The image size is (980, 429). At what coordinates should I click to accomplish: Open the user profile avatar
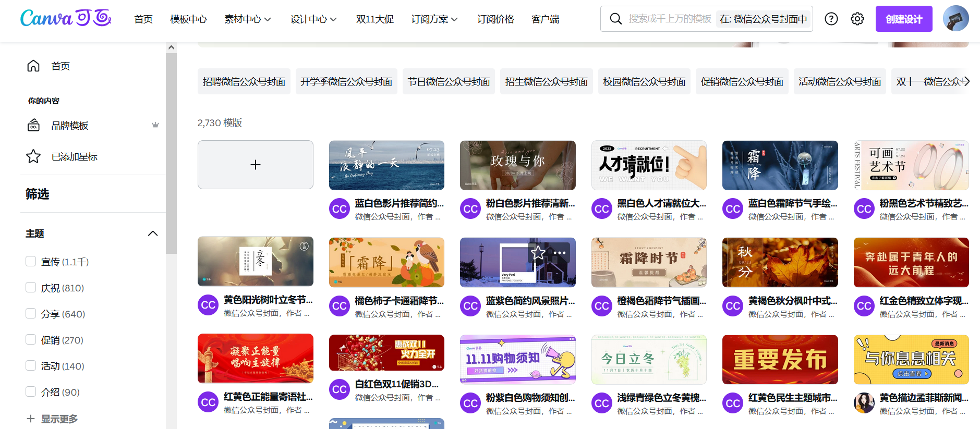[x=956, y=18]
